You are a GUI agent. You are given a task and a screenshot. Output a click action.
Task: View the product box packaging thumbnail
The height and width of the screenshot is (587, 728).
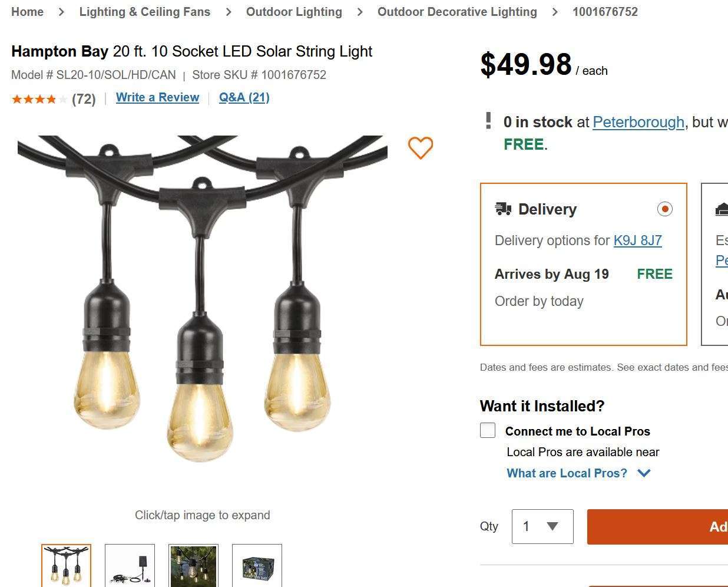click(257, 566)
